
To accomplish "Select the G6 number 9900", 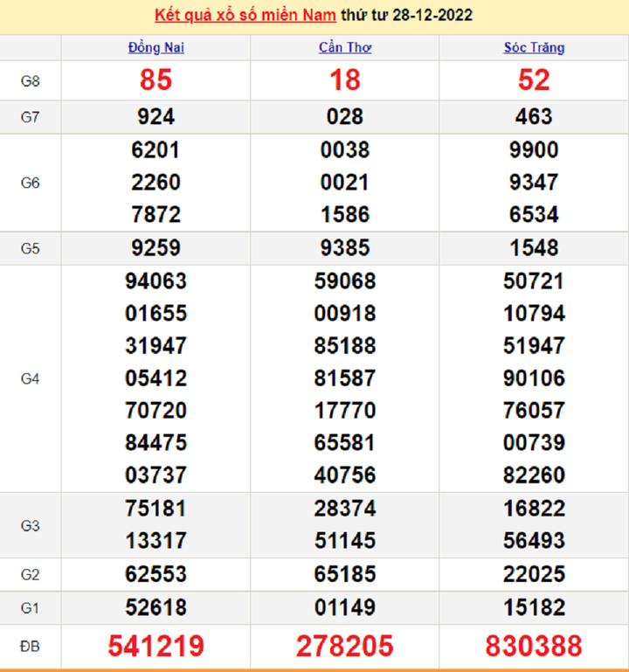I will 534,149.
